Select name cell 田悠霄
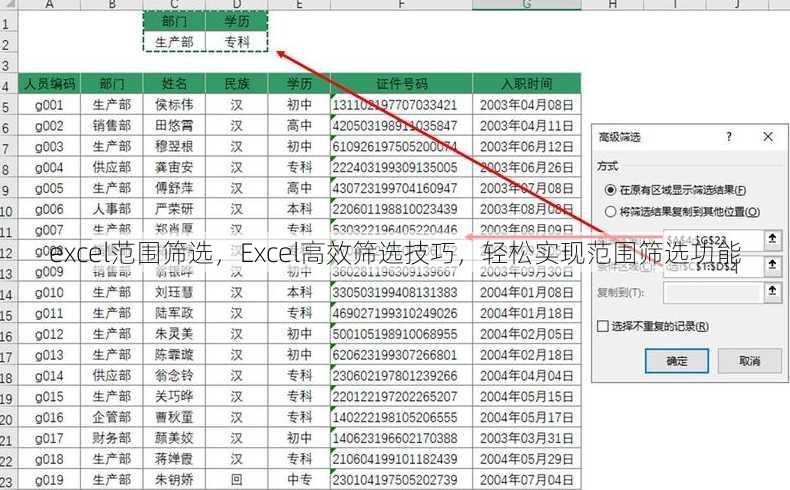Viewport: 790px width, 490px height. (x=174, y=125)
